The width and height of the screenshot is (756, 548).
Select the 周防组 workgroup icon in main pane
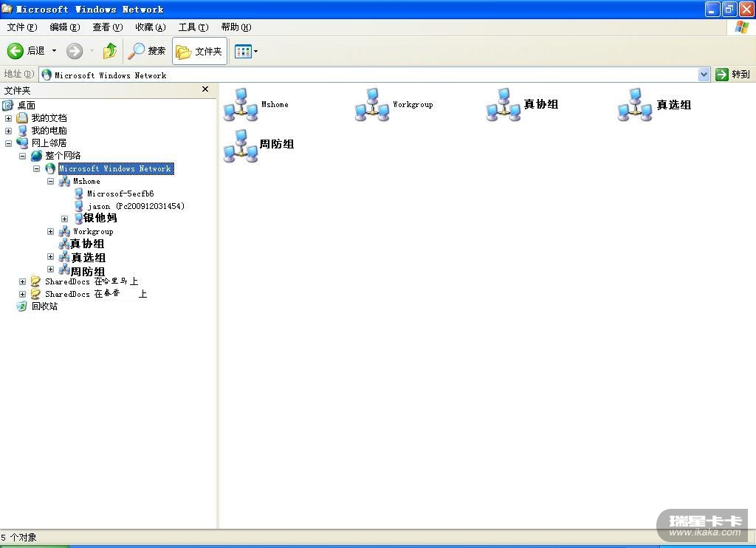coord(241,145)
